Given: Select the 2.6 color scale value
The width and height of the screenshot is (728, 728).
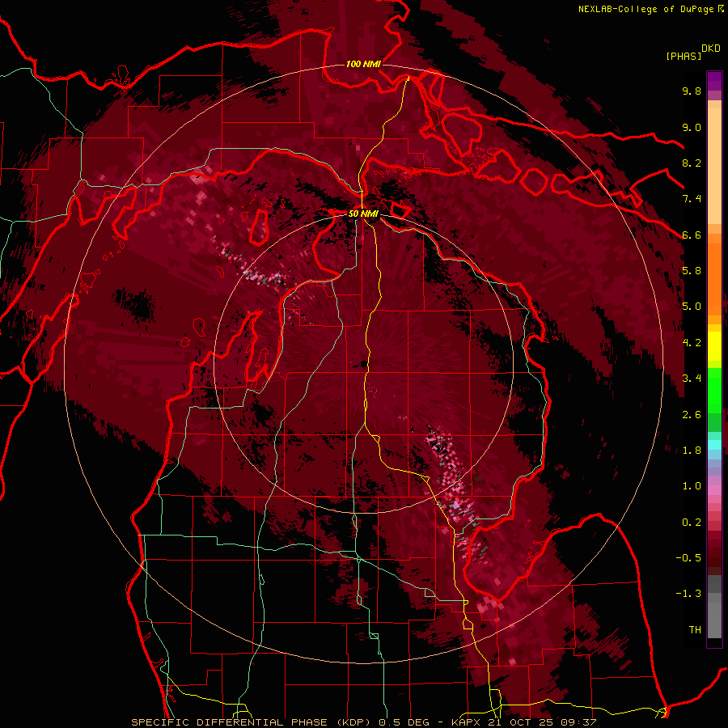Looking at the screenshot, I should click(x=692, y=415).
